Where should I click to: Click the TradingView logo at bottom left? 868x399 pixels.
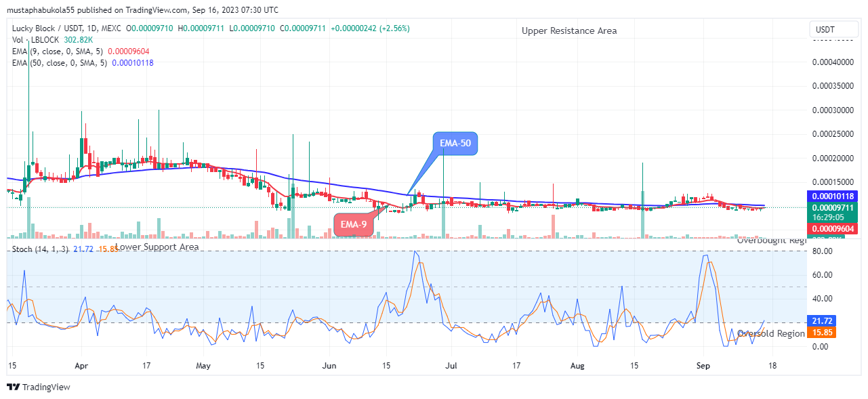pos(39,387)
